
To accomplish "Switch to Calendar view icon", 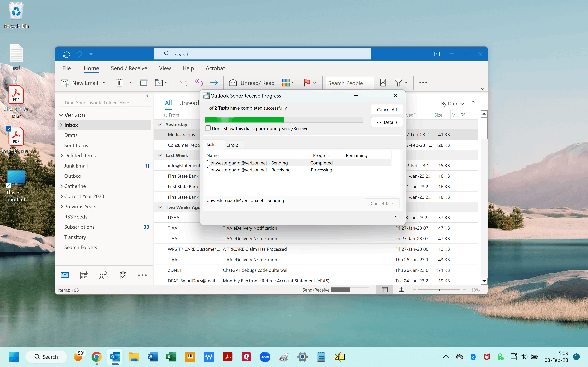I will point(84,275).
